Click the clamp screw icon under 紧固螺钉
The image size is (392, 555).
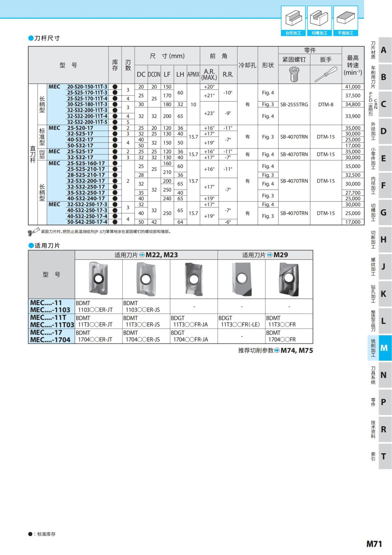tap(294, 74)
